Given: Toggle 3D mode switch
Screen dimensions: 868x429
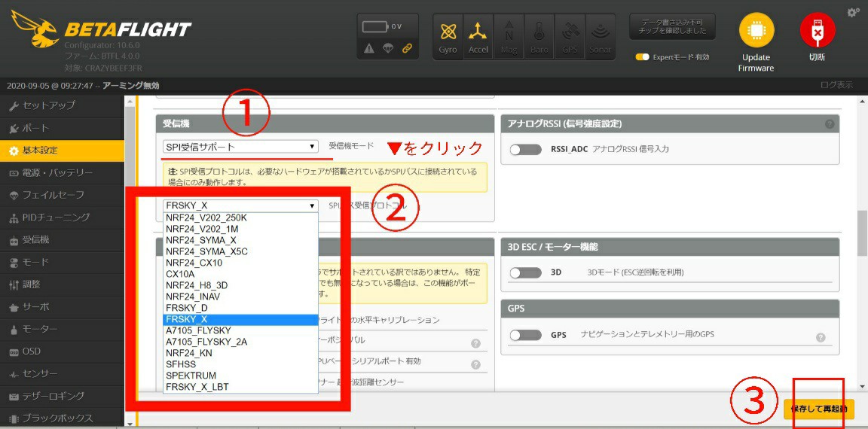Looking at the screenshot, I should click(x=525, y=272).
